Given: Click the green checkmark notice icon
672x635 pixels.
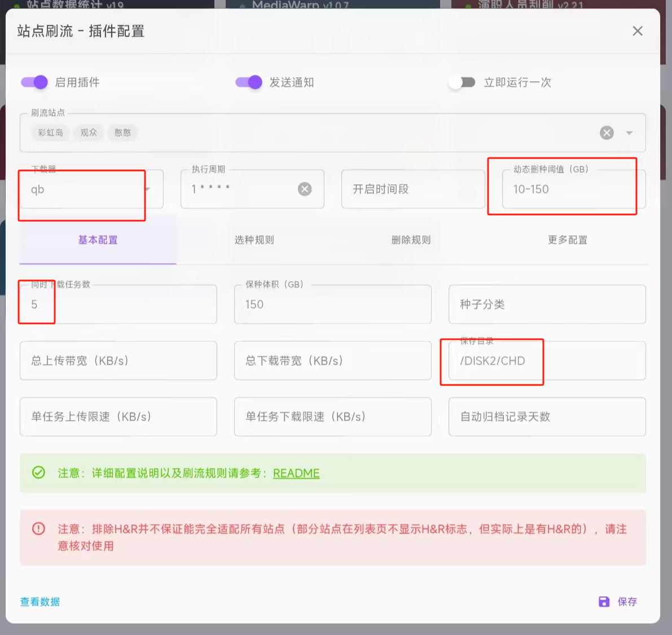Looking at the screenshot, I should tap(38, 472).
